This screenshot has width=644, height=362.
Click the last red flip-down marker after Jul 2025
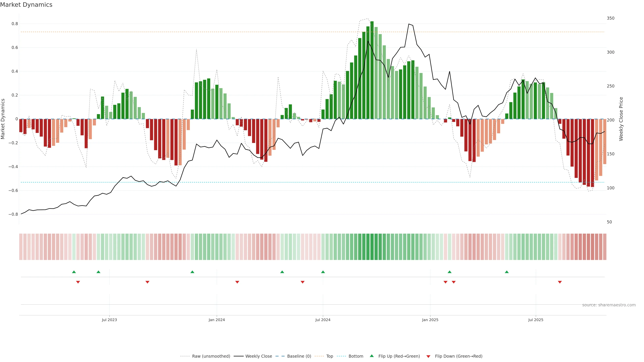point(560,282)
